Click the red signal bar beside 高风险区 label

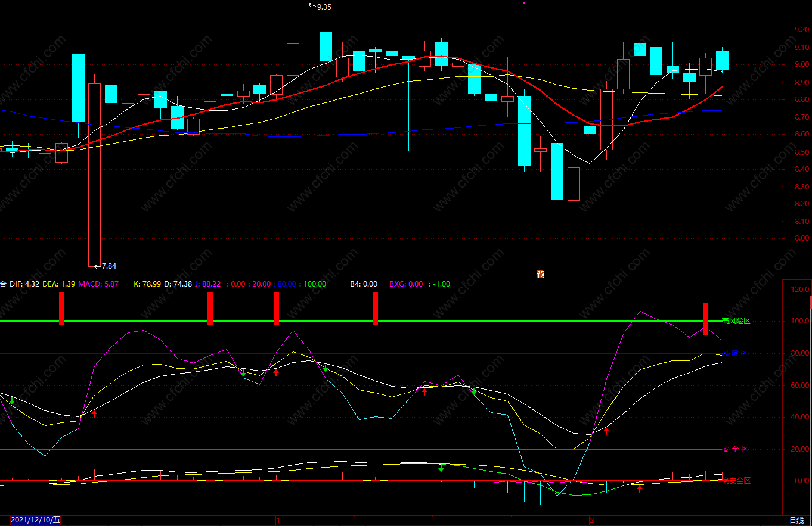pos(705,318)
